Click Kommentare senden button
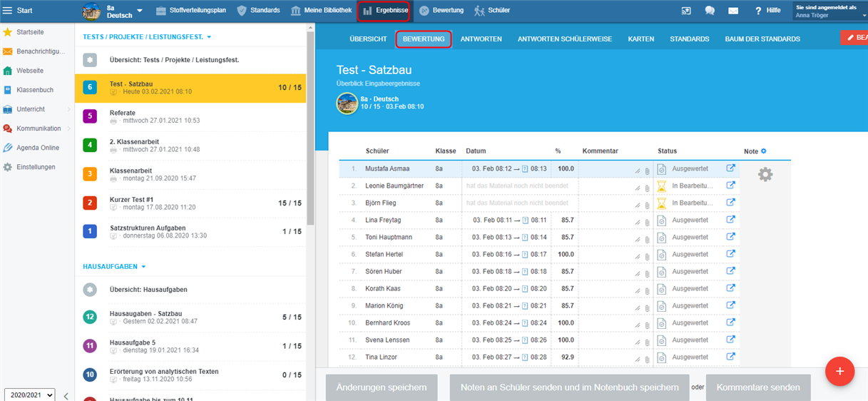868x401 pixels. point(758,387)
